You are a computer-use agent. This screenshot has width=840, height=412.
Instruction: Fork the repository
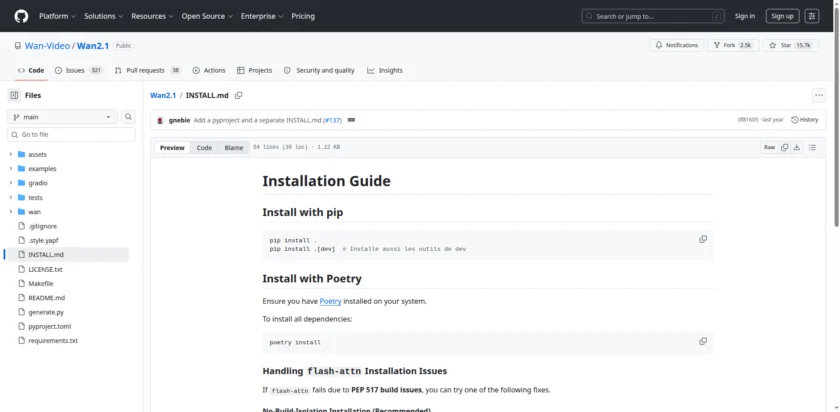[x=733, y=46]
